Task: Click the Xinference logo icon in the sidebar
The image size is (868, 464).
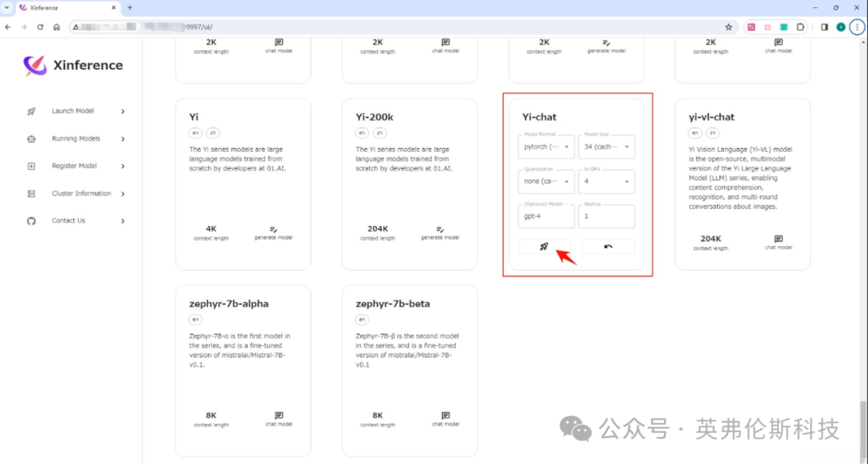Action: 35,65
